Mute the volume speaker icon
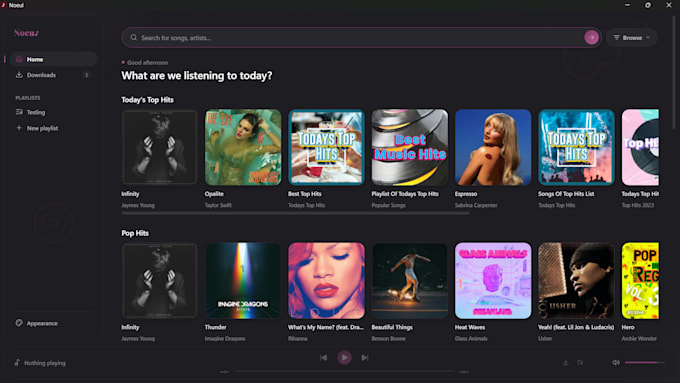 click(x=616, y=363)
